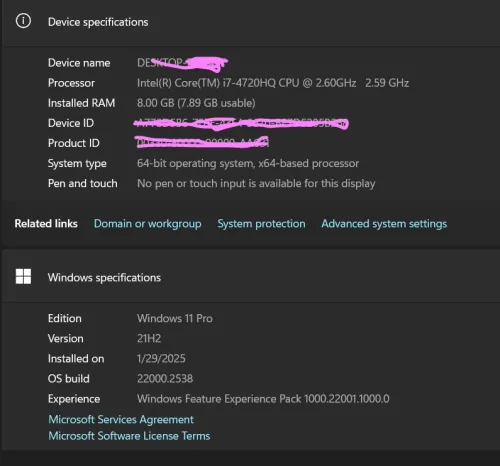Viewport: 500px width, 466px height.
Task: Click the Installed on label
Action: pos(76,359)
